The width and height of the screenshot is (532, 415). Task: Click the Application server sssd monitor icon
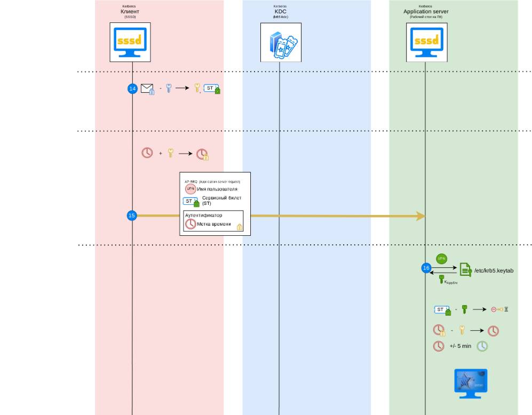[427, 41]
